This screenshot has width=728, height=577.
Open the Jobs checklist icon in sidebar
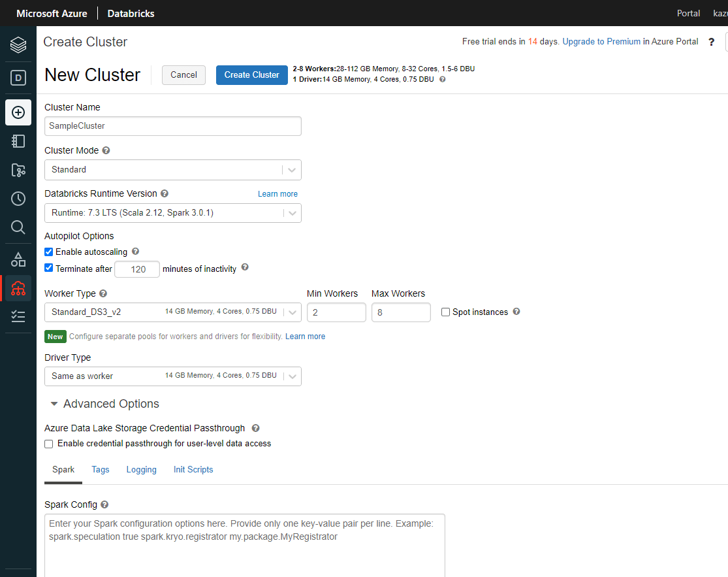(18, 317)
